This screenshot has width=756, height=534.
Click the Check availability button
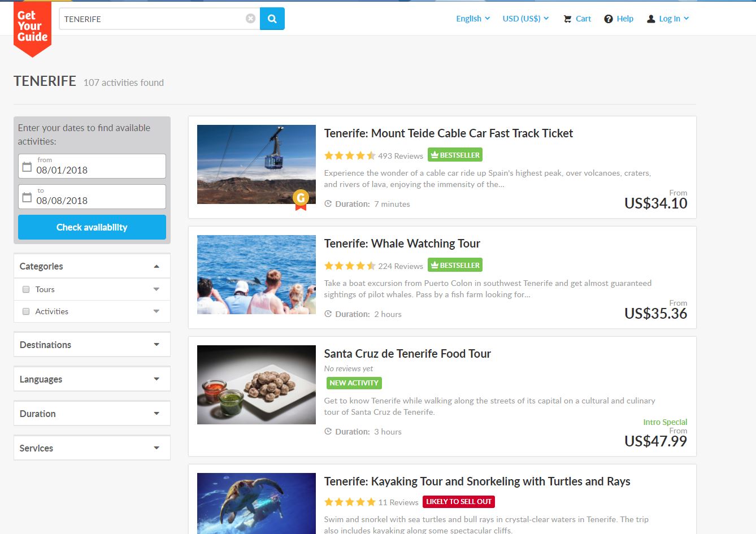pyautogui.click(x=92, y=227)
